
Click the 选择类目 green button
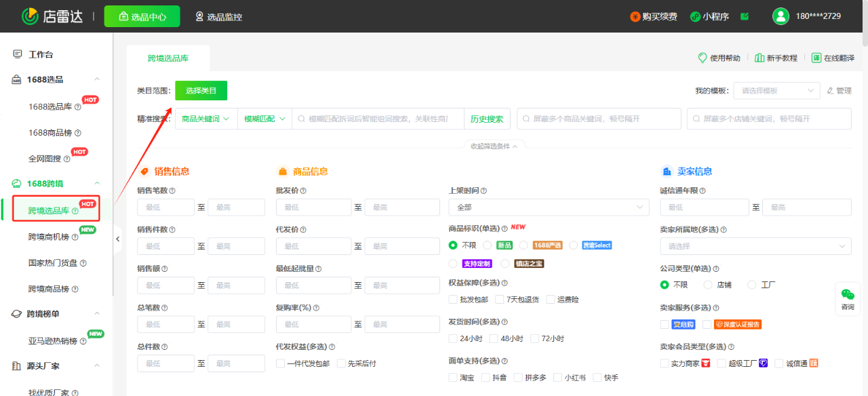click(x=201, y=91)
